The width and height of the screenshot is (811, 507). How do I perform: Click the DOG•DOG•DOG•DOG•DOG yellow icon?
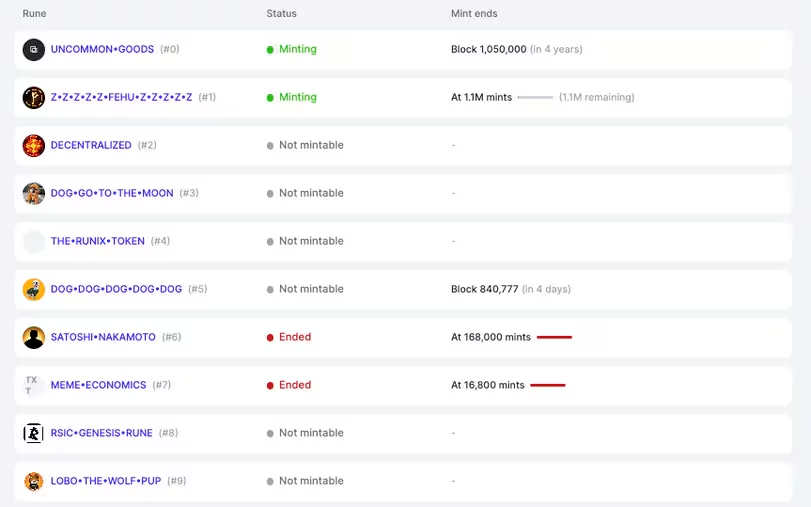[34, 289]
